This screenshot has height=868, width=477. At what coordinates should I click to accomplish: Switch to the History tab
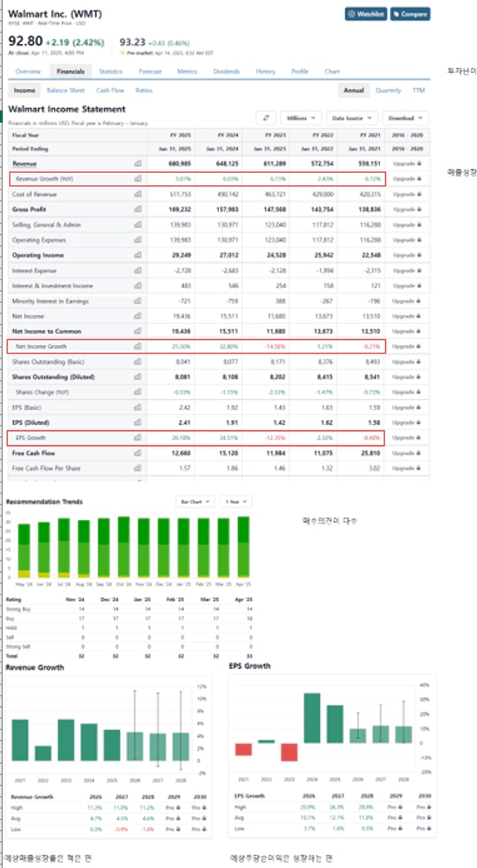click(265, 72)
